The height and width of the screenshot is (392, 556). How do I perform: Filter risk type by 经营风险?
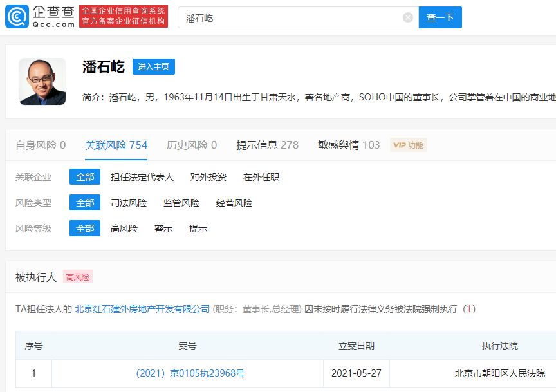click(x=234, y=203)
